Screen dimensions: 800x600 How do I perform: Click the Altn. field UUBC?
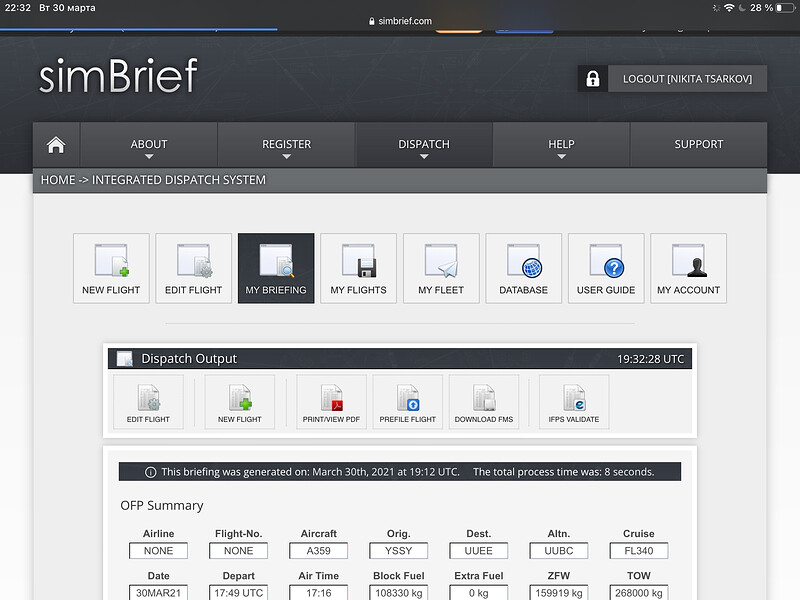click(x=559, y=551)
